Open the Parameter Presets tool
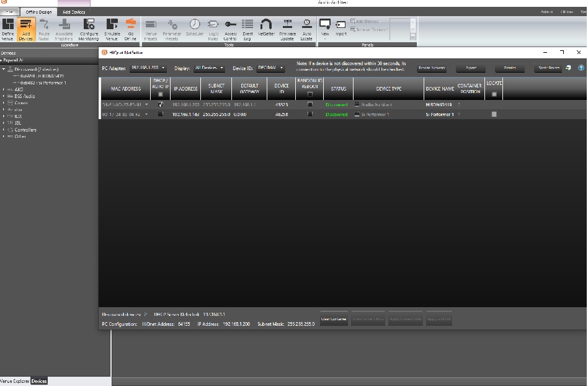 click(172, 29)
